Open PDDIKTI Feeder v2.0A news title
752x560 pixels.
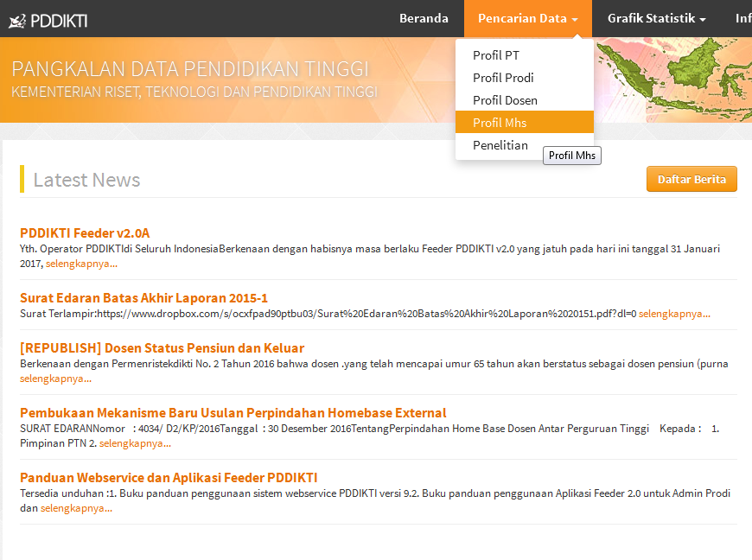pyautogui.click(x=85, y=233)
